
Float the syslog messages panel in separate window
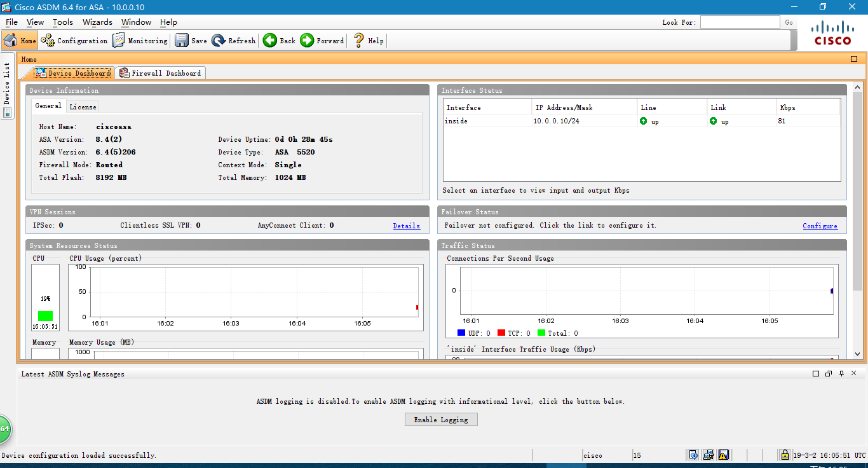coord(829,374)
